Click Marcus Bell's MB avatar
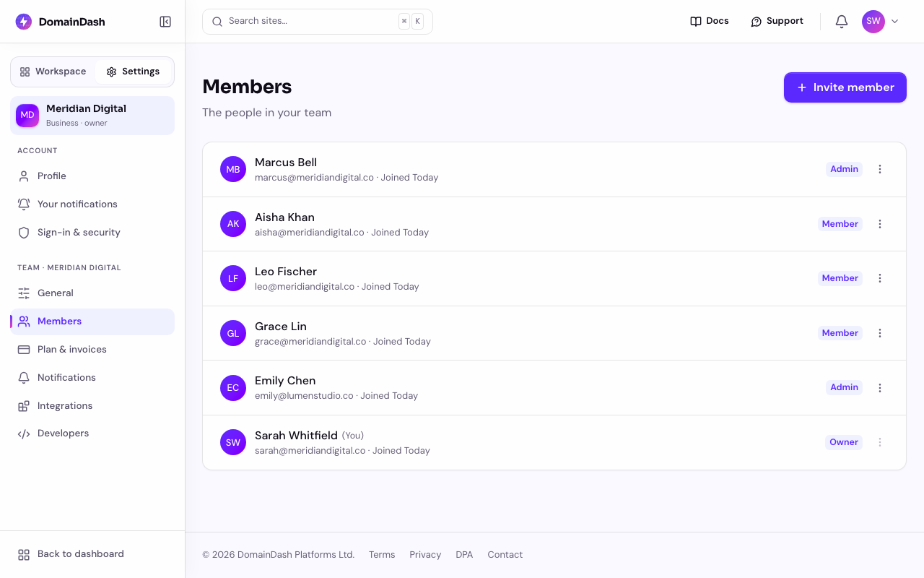924x578 pixels. 233,170
